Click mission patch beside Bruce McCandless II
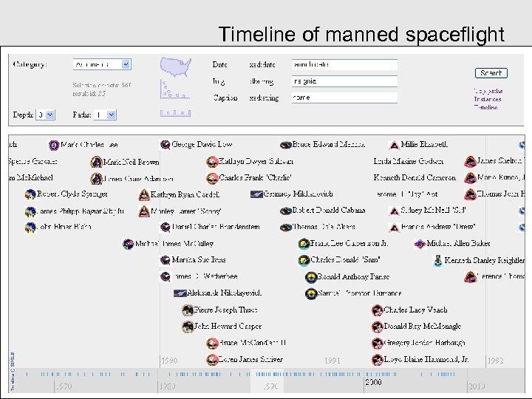The height and width of the screenshot is (399, 532). (x=212, y=343)
